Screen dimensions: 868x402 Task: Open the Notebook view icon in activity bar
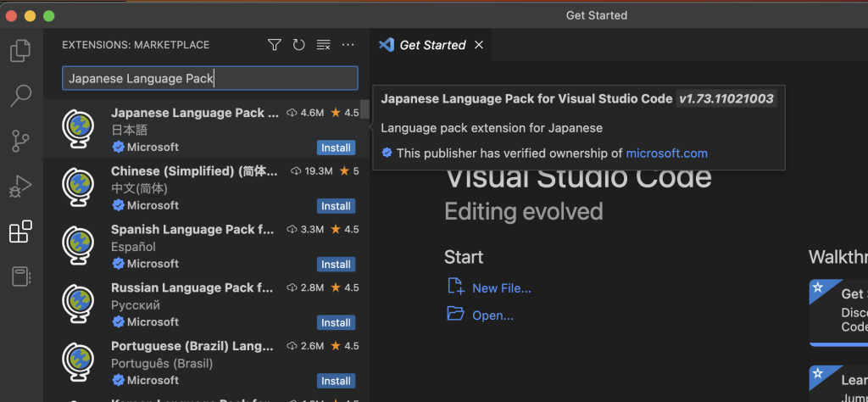20,276
